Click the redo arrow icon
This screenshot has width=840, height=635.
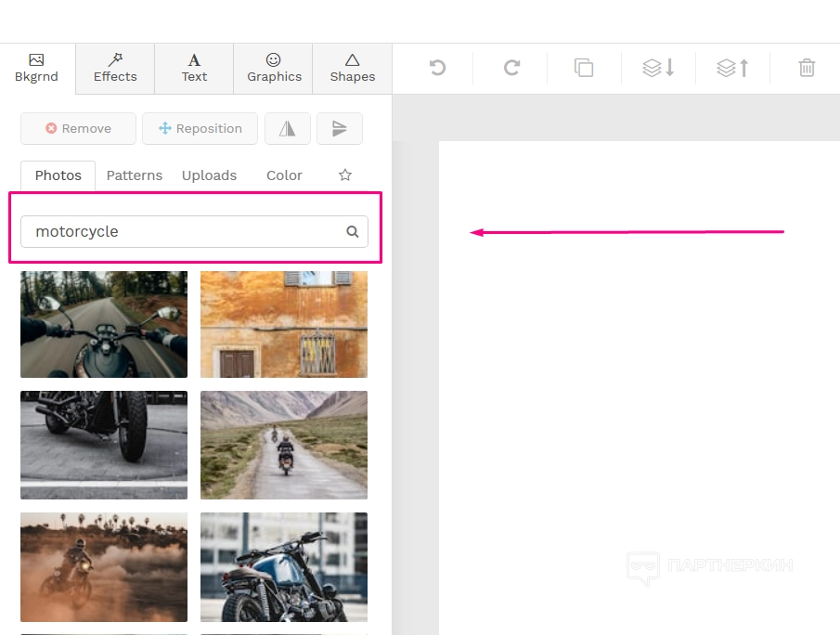click(510, 68)
